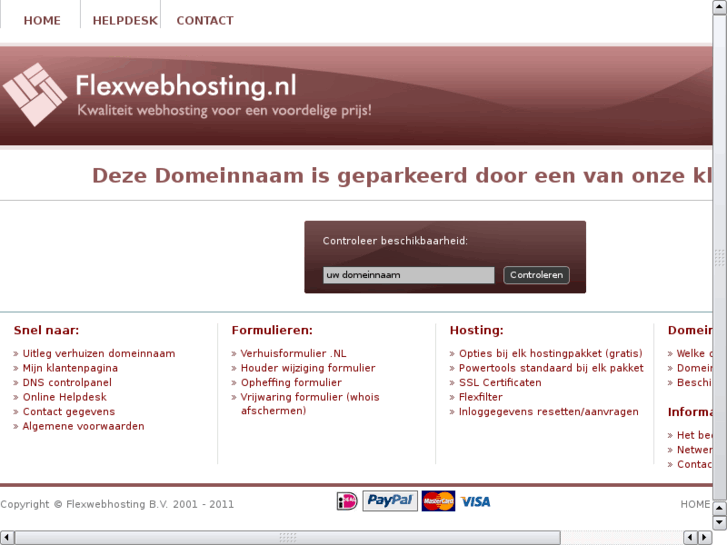Click the vertical scrollbar thumb
The width and height of the screenshot is (727, 545).
(720, 257)
